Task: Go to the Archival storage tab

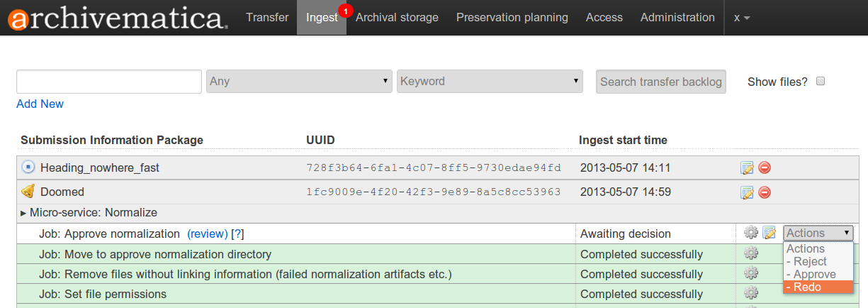Action: pos(397,17)
